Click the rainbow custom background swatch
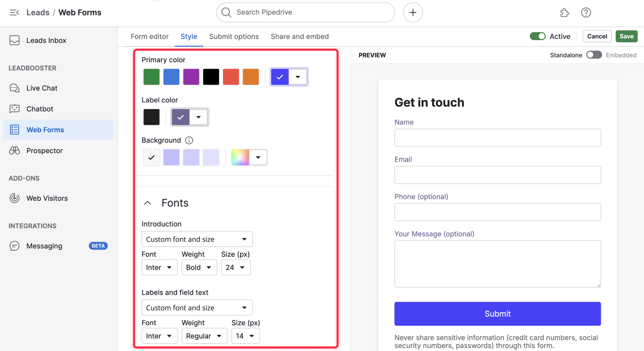This screenshot has height=351, width=644. pyautogui.click(x=240, y=157)
